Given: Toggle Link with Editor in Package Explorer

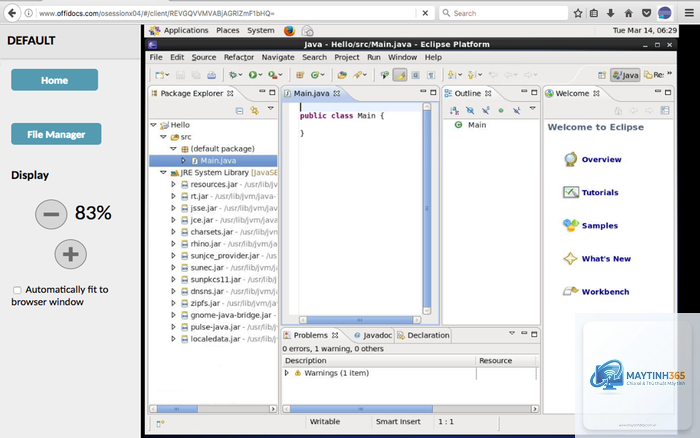Looking at the screenshot, I should coord(254,110).
